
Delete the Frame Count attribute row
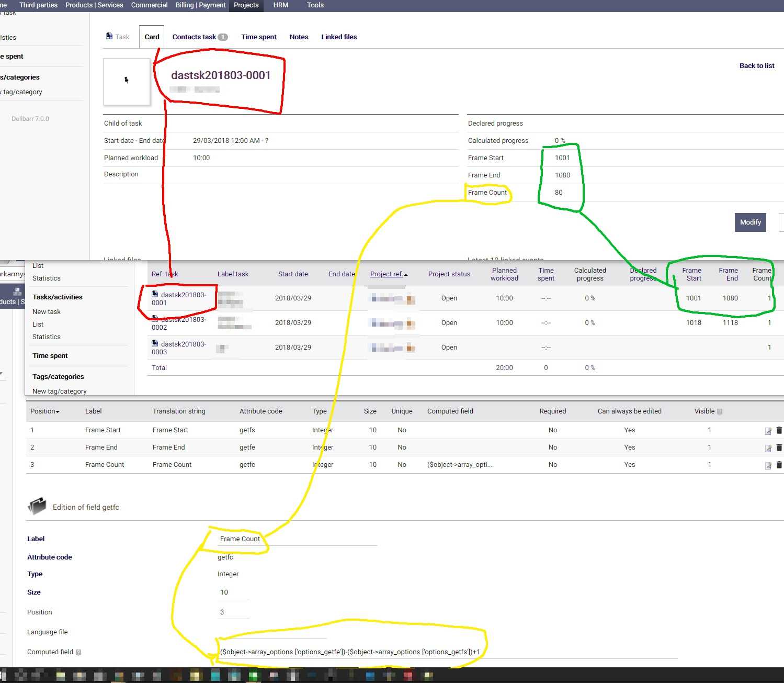[779, 465]
